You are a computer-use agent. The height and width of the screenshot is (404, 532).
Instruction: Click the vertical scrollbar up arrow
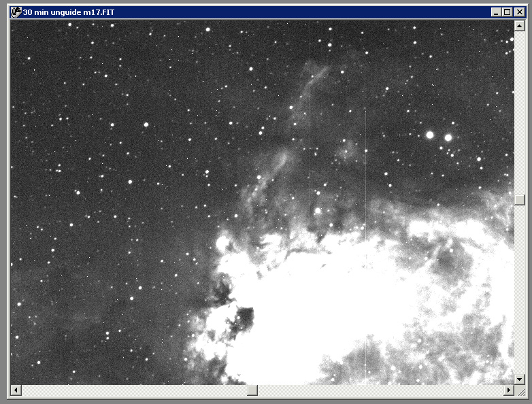[520, 25]
